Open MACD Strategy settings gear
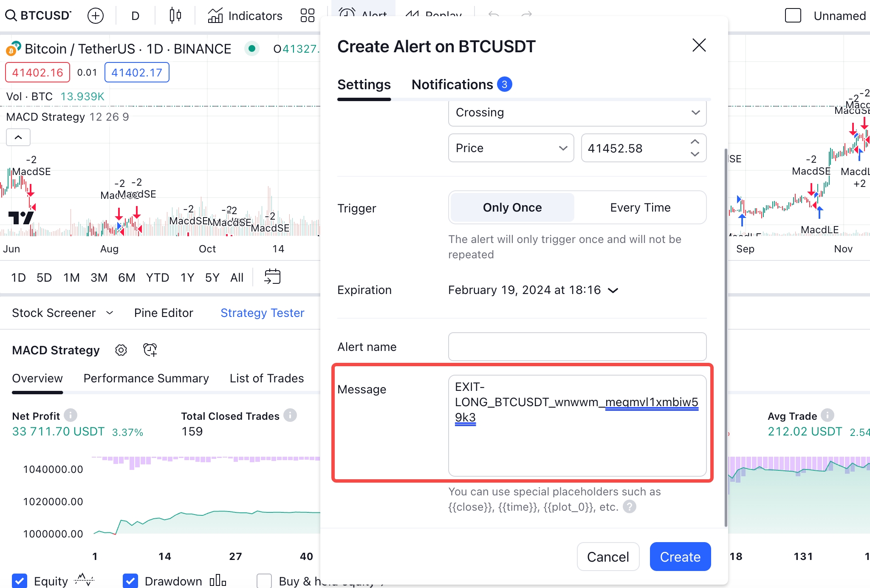870x588 pixels. click(x=121, y=350)
